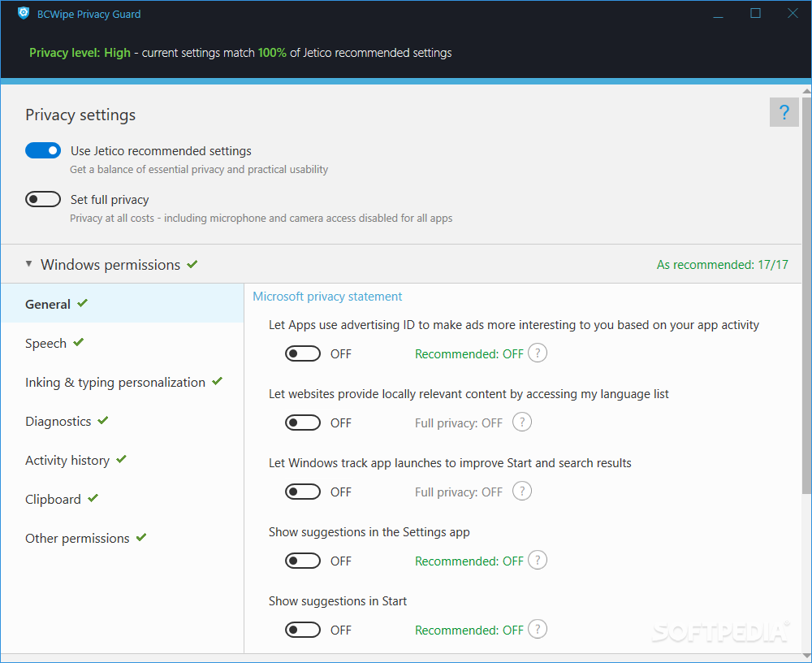Image resolution: width=812 pixels, height=663 pixels.
Task: Click the scrollbar up arrow
Action: pos(806,91)
